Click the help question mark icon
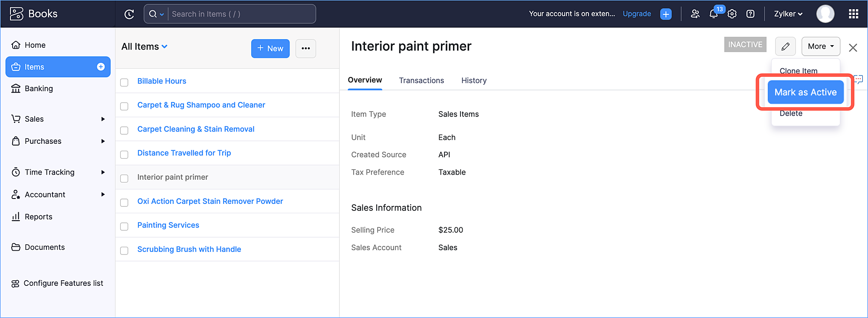Screen dimensions: 868x318 pos(750,14)
